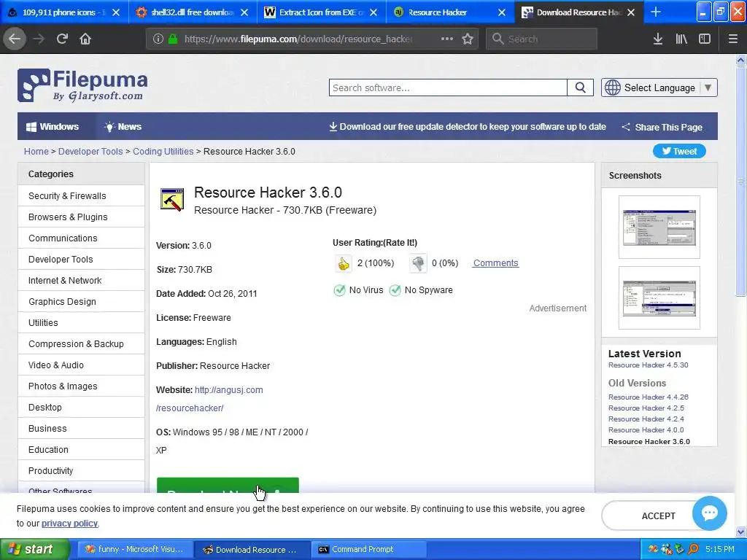Go back with the browser back arrow
Screen dimensions: 747x560
[15, 39]
